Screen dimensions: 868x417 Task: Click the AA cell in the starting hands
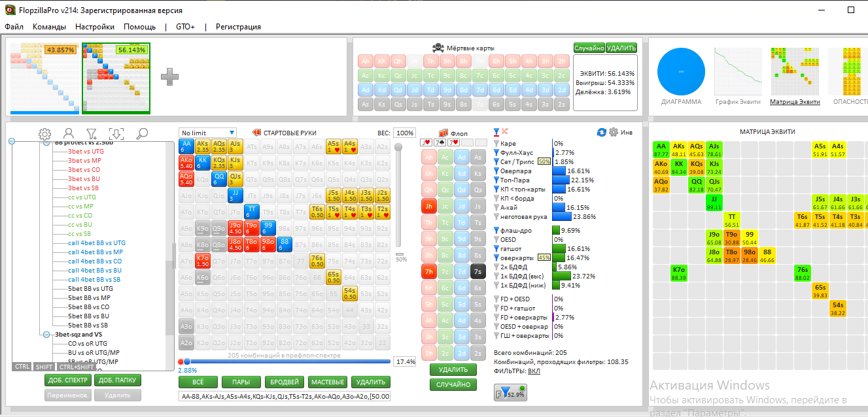tap(186, 146)
